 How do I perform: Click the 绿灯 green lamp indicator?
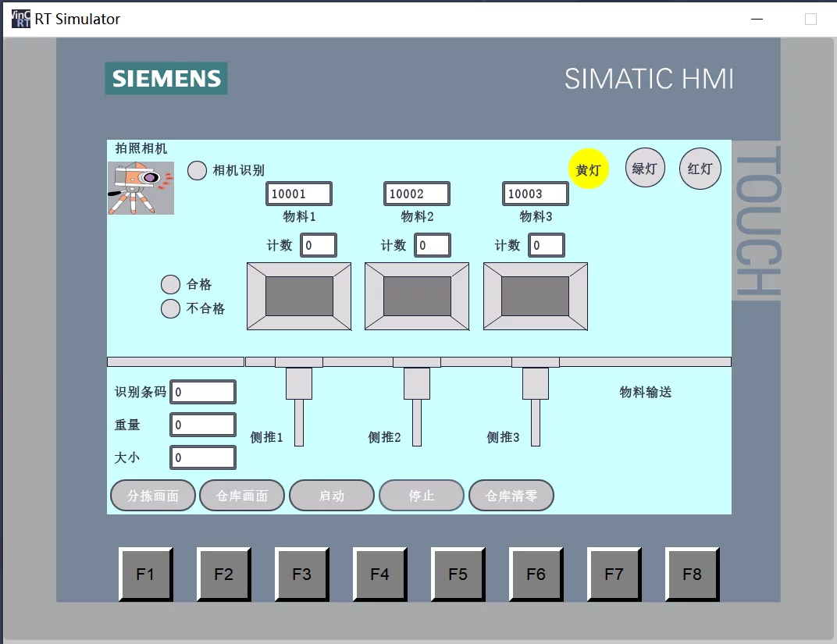click(x=644, y=168)
